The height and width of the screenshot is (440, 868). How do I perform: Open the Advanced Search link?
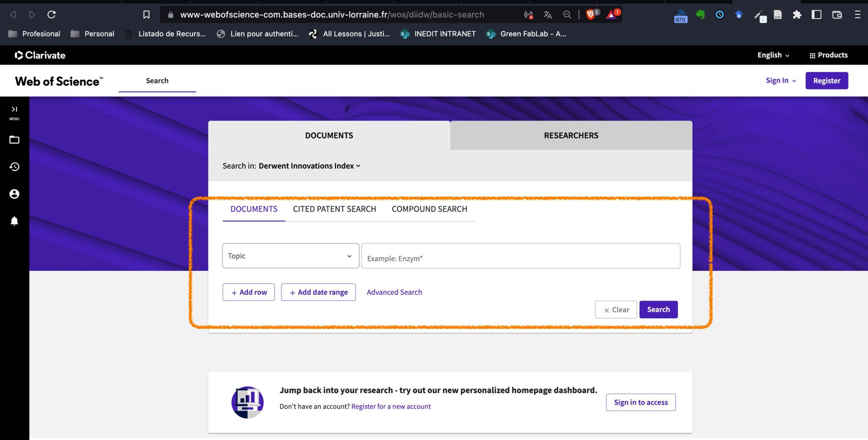click(394, 292)
